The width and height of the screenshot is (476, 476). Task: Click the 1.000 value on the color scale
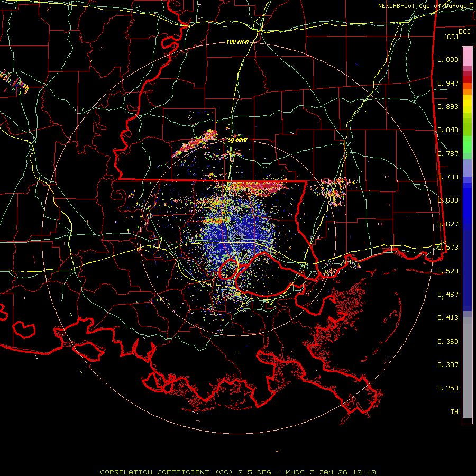(448, 59)
